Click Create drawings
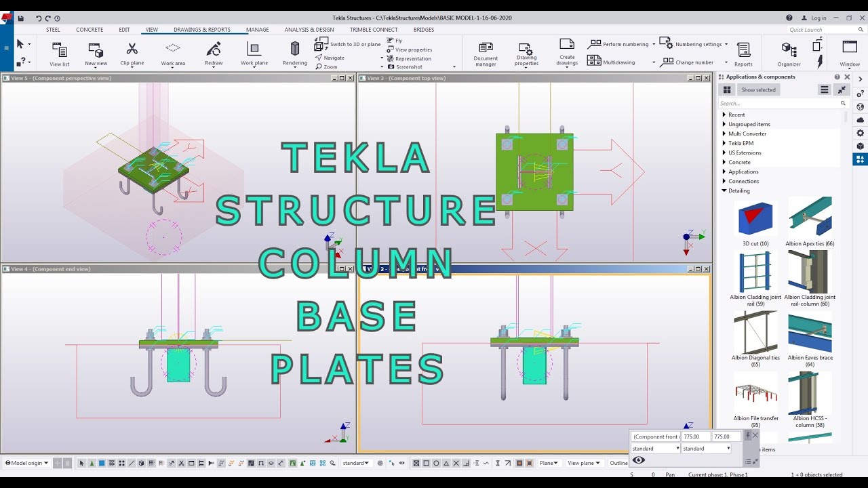This screenshot has width=868, height=488. pyautogui.click(x=567, y=53)
